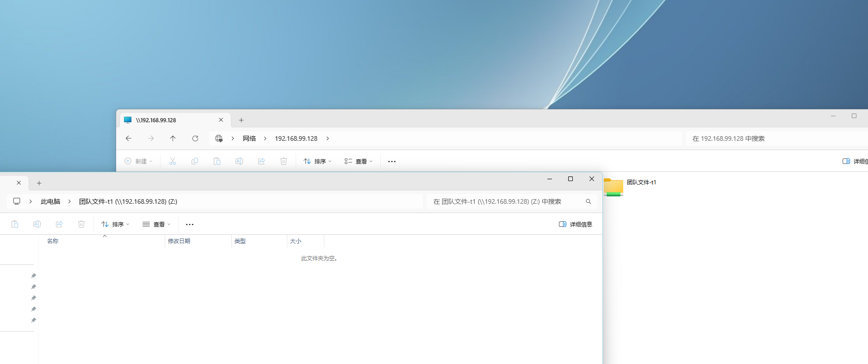
Task: Open the 团队文件-t1 shared folder icon
Action: [614, 187]
